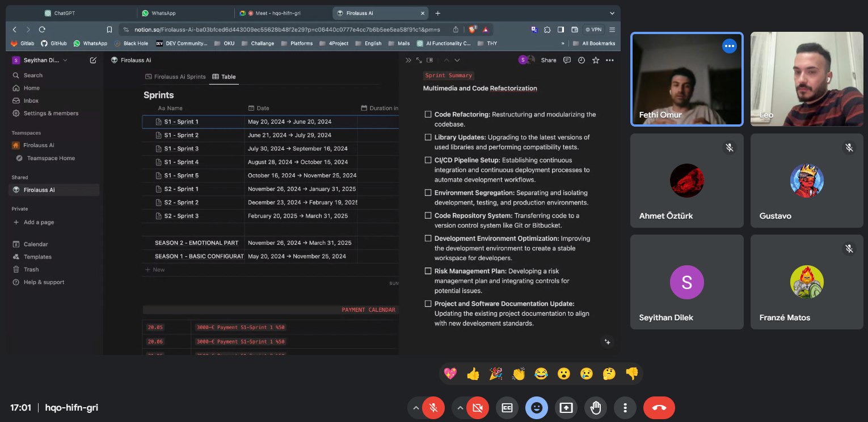Screen dimensions: 868x422
Task: Send the thinking face reaction
Action: pos(609,374)
